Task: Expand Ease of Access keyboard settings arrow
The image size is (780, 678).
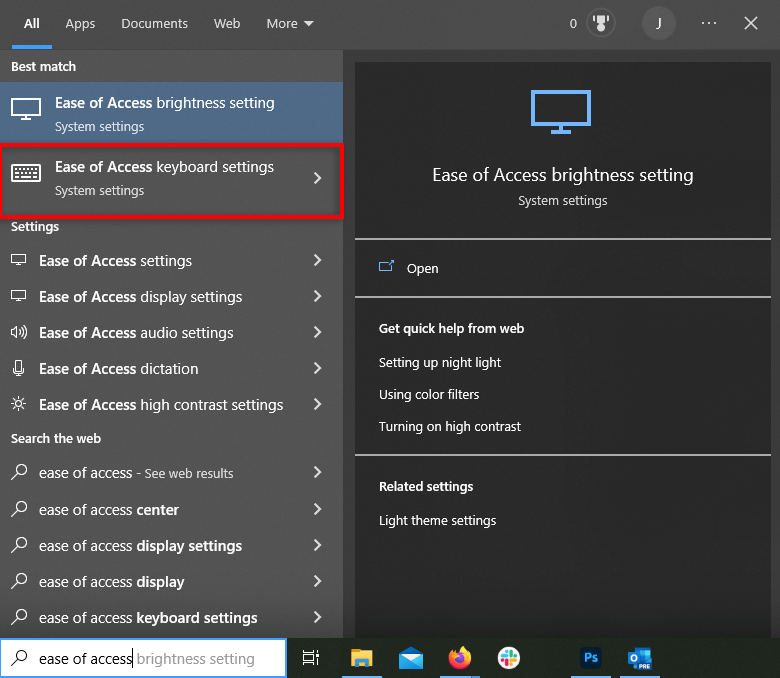Action: click(x=317, y=178)
